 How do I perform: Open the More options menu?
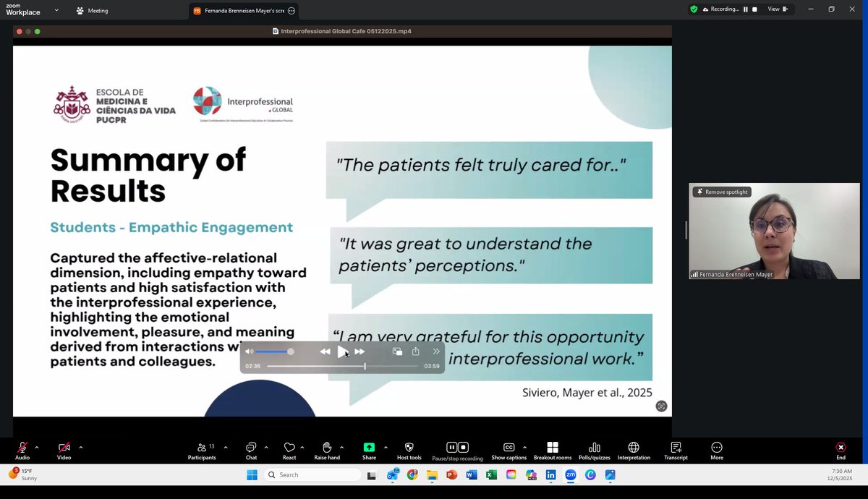tap(717, 451)
